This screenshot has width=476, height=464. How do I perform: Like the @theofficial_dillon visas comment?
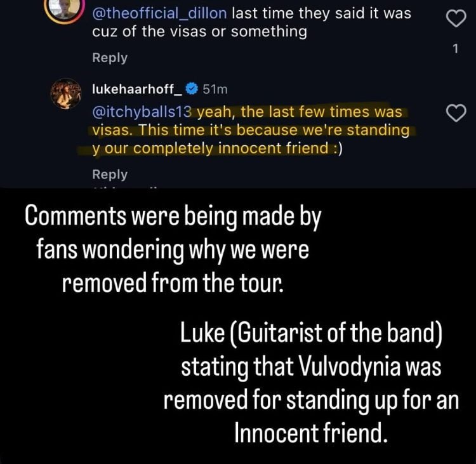(x=456, y=18)
